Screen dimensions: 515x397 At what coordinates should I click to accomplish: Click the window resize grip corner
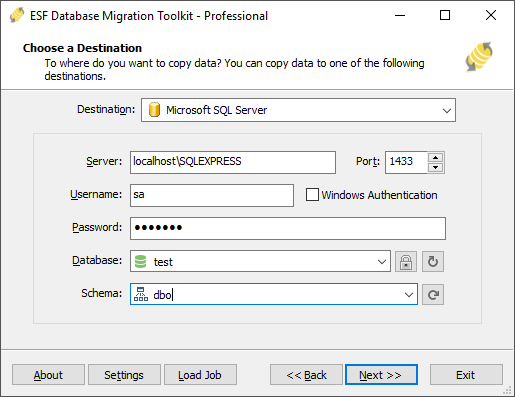point(508,390)
